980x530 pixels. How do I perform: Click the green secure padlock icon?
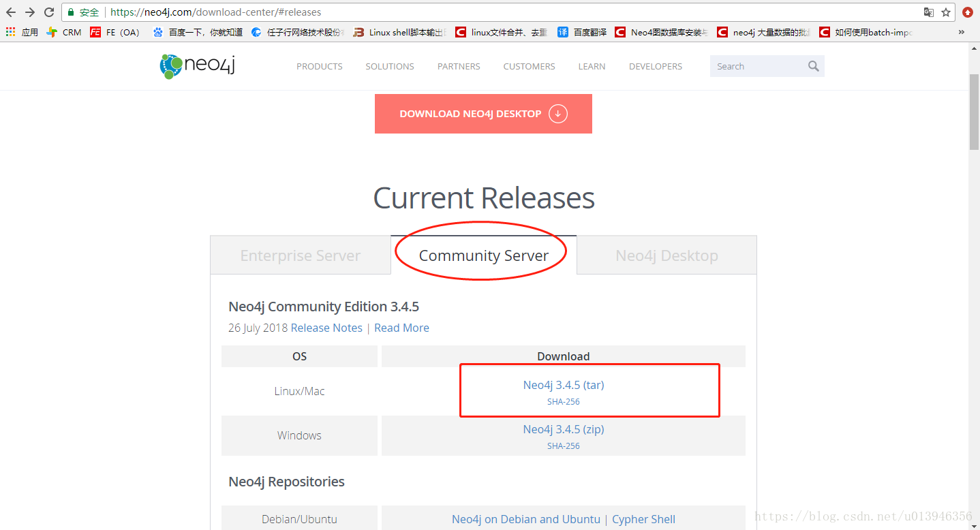coord(71,12)
